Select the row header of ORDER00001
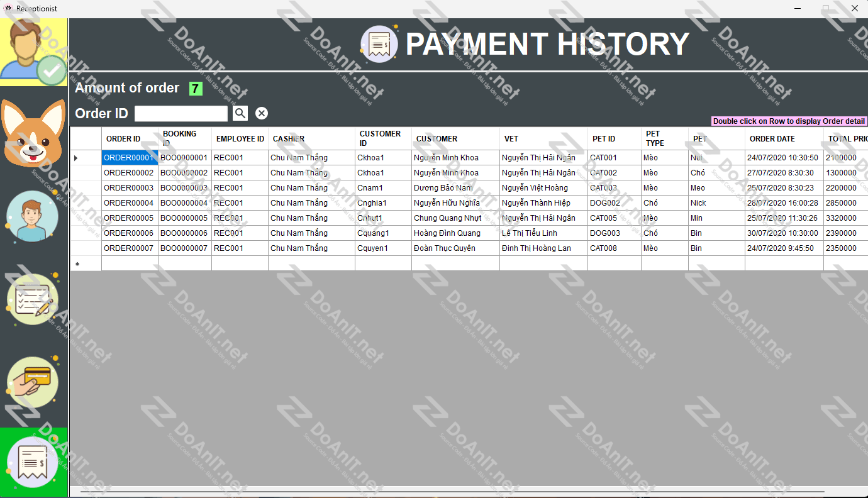This screenshot has width=868, height=498. tap(86, 158)
